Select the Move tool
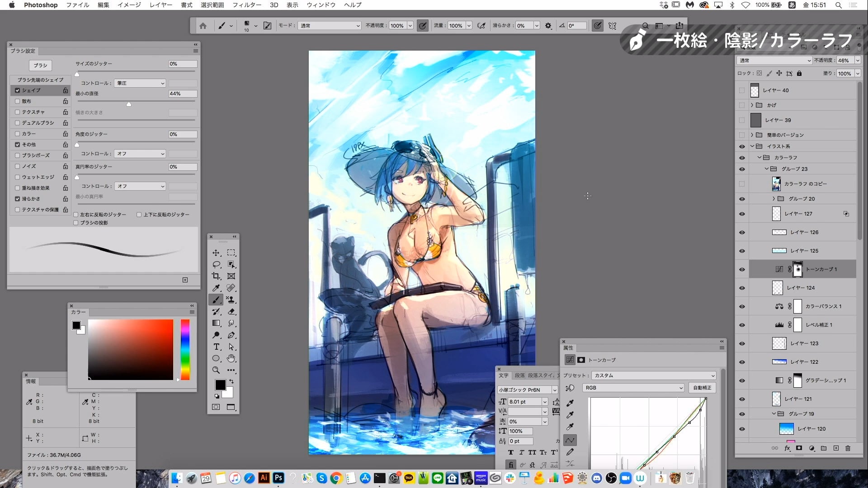The image size is (868, 488). coord(216,253)
